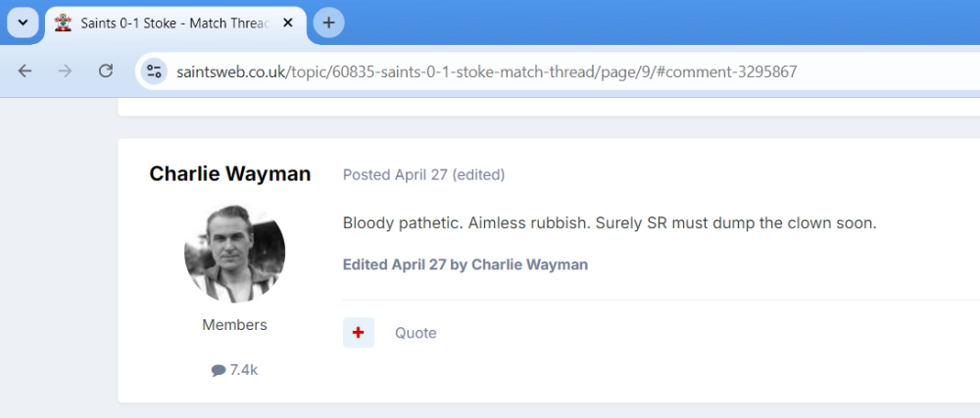
Task: Click the (edited) label next to the post date
Action: point(478,175)
